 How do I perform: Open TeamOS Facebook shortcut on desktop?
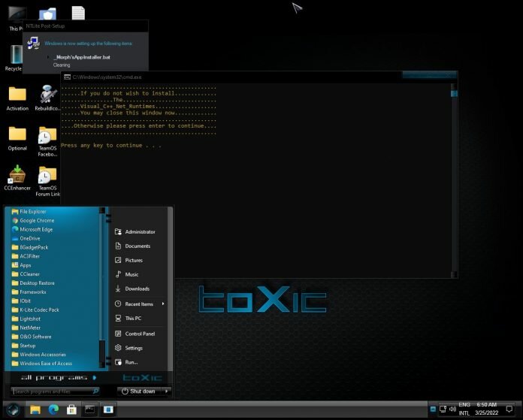[x=47, y=141]
